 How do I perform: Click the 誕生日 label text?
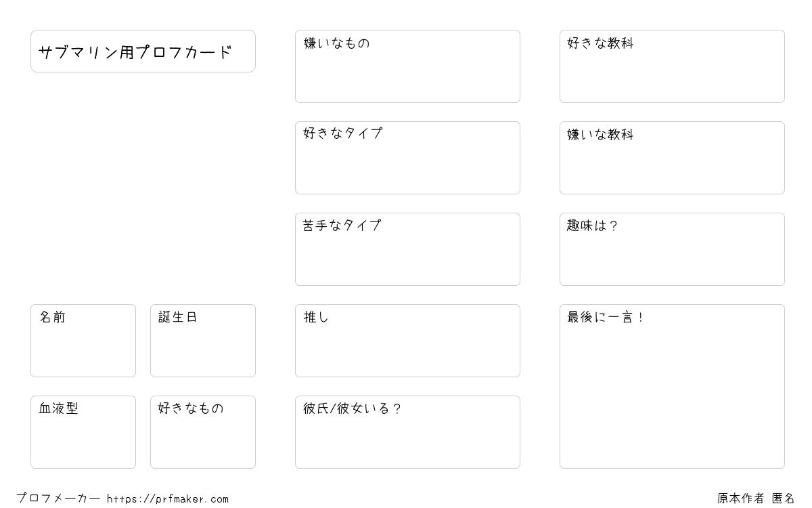point(178,317)
